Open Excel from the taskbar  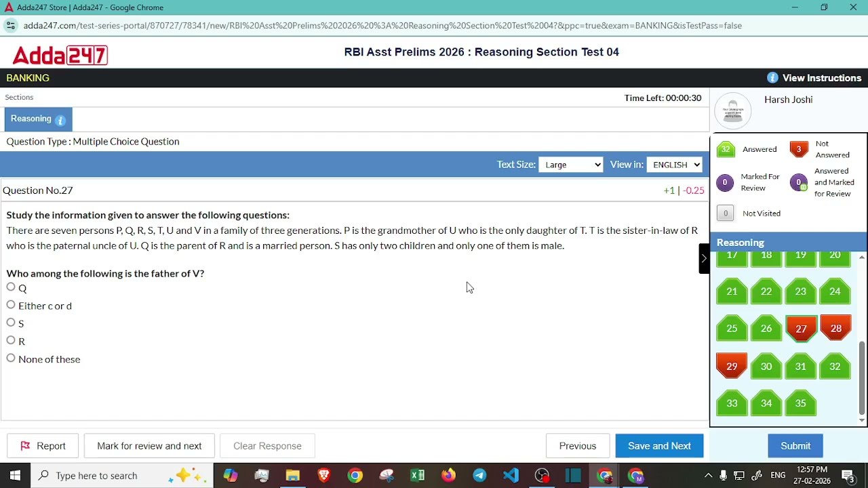tap(417, 476)
